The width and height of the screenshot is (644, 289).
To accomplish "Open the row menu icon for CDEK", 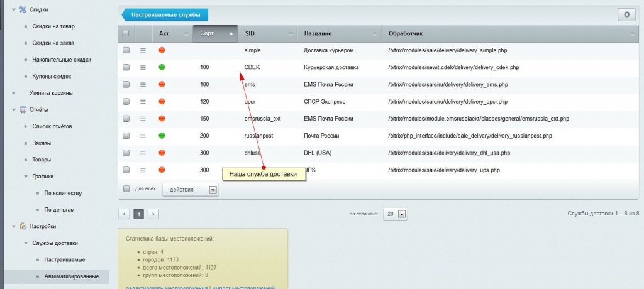I will 143,67.
